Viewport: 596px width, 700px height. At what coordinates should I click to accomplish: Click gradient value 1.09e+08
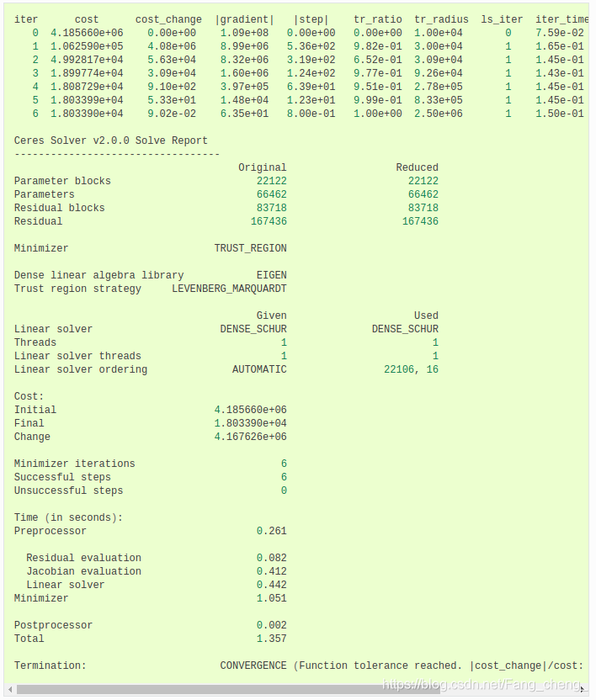(x=244, y=33)
